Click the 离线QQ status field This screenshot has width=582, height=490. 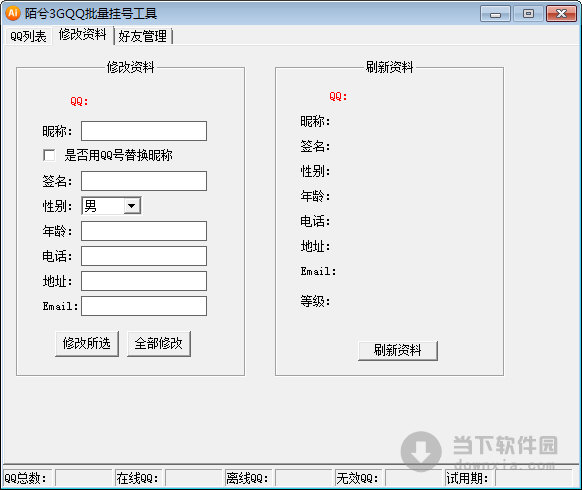304,478
